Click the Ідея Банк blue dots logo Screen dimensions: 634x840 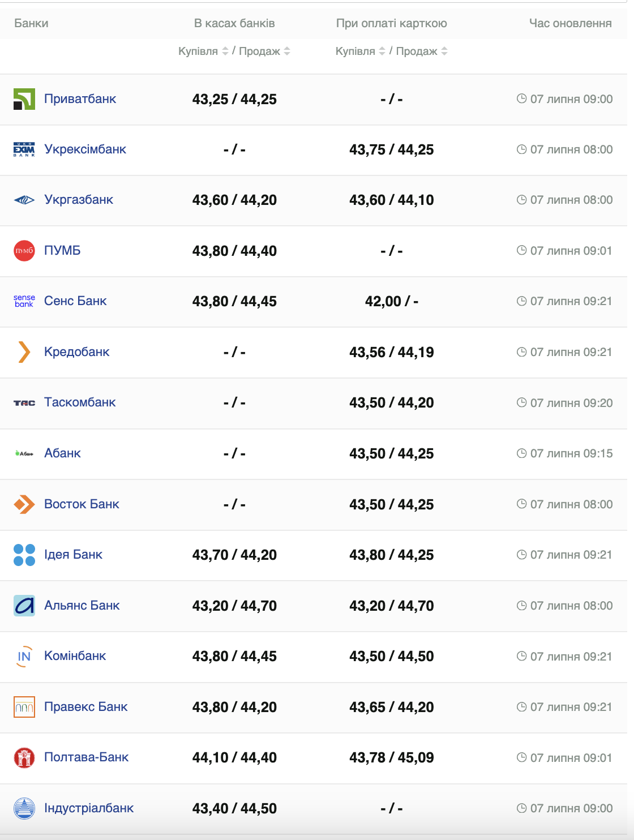(24, 555)
